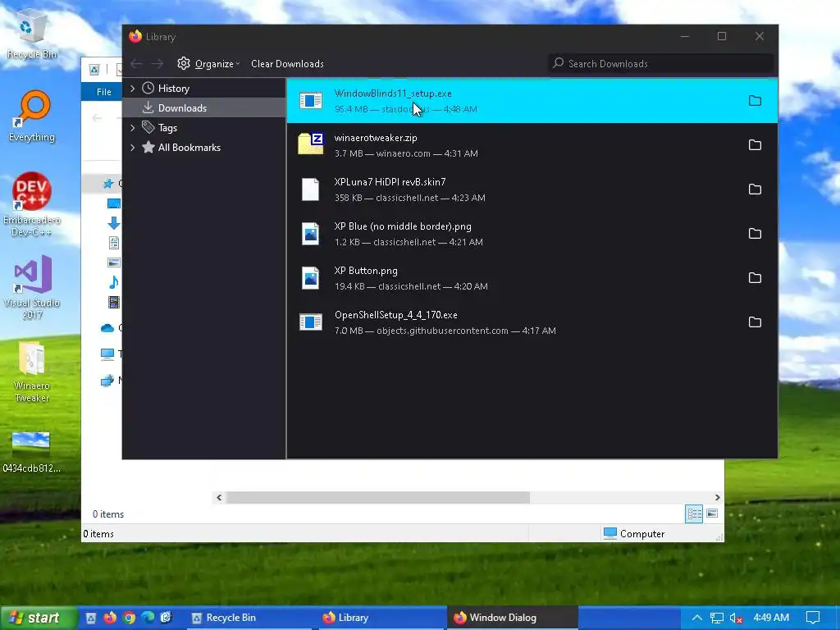Click right arrow of Explorer scrollbar
The width and height of the screenshot is (840, 630).
pyautogui.click(x=717, y=498)
